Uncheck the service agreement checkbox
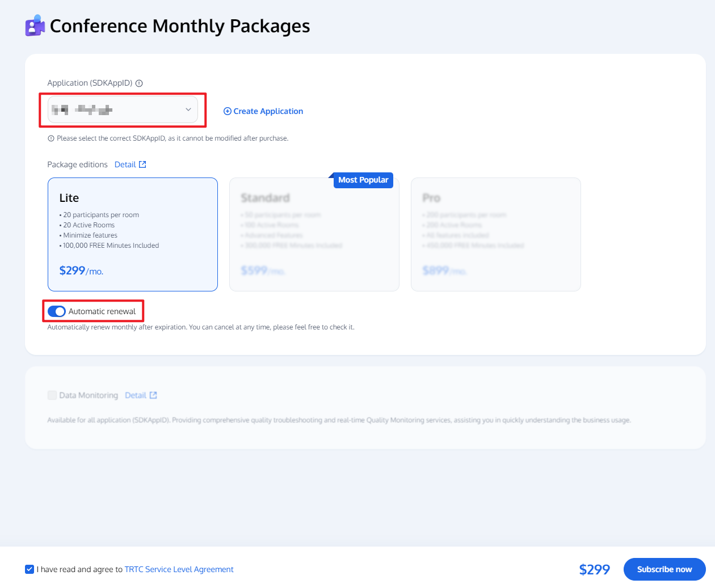The image size is (715, 588). point(29,569)
